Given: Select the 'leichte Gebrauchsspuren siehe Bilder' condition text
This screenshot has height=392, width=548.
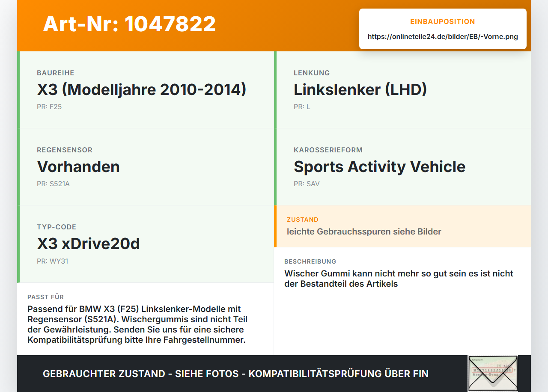Looking at the screenshot, I should pyautogui.click(x=364, y=232).
